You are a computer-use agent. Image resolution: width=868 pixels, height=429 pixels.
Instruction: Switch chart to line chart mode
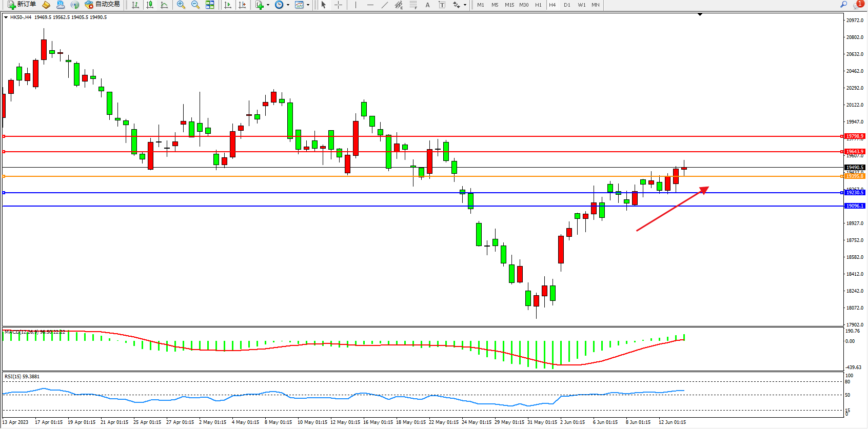click(x=164, y=5)
